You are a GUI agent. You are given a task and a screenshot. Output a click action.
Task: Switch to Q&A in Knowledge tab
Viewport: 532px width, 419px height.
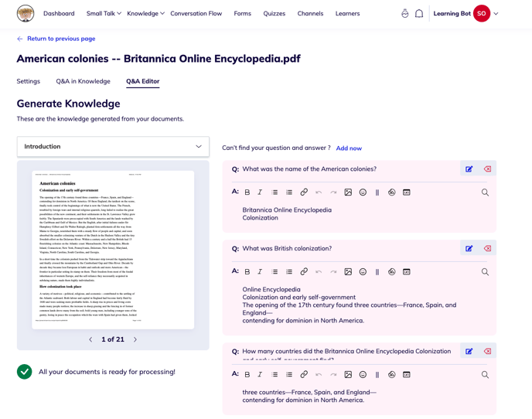(84, 81)
